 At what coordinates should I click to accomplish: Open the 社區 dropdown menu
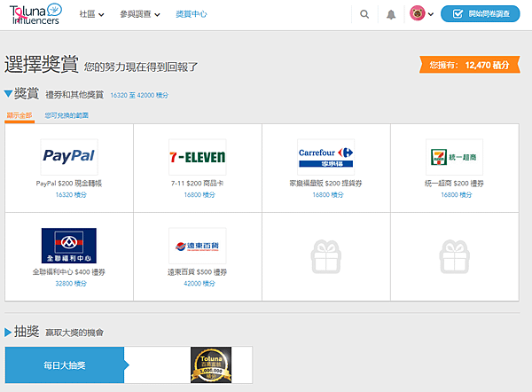point(91,14)
